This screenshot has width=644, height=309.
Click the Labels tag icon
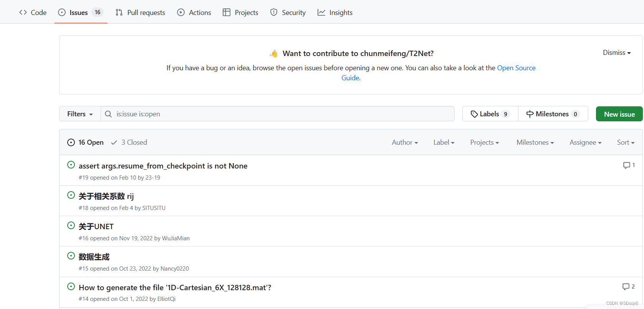click(474, 114)
